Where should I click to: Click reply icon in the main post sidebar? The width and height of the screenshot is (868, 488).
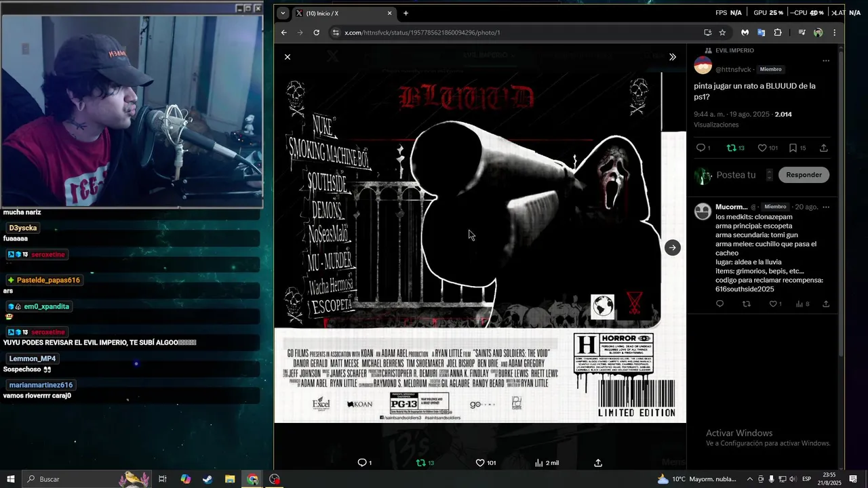pos(703,148)
